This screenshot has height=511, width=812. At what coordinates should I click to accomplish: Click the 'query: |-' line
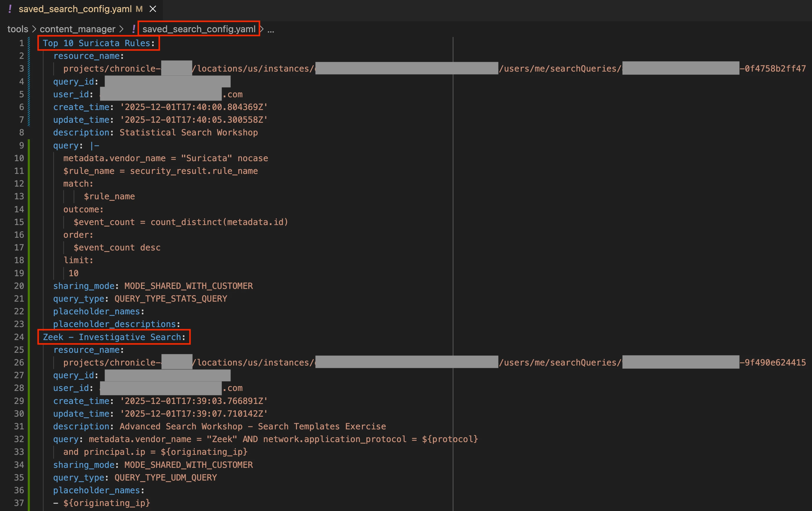76,145
